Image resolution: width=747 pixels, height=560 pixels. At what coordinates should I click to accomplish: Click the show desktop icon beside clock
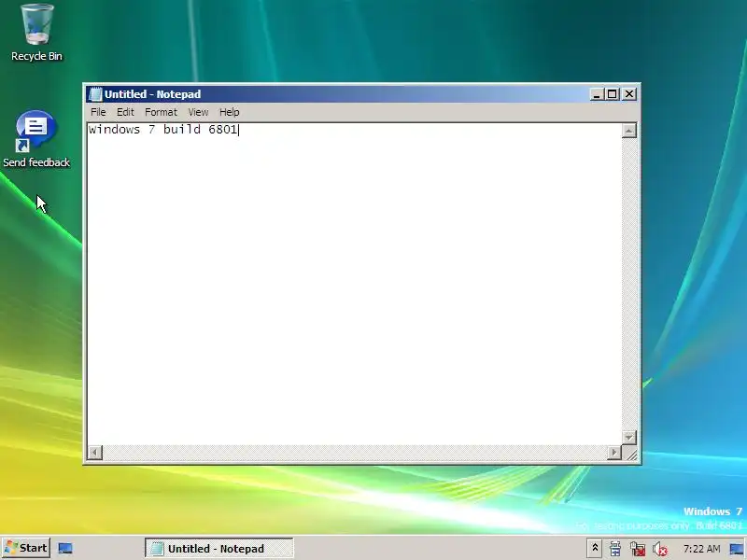coord(737,549)
